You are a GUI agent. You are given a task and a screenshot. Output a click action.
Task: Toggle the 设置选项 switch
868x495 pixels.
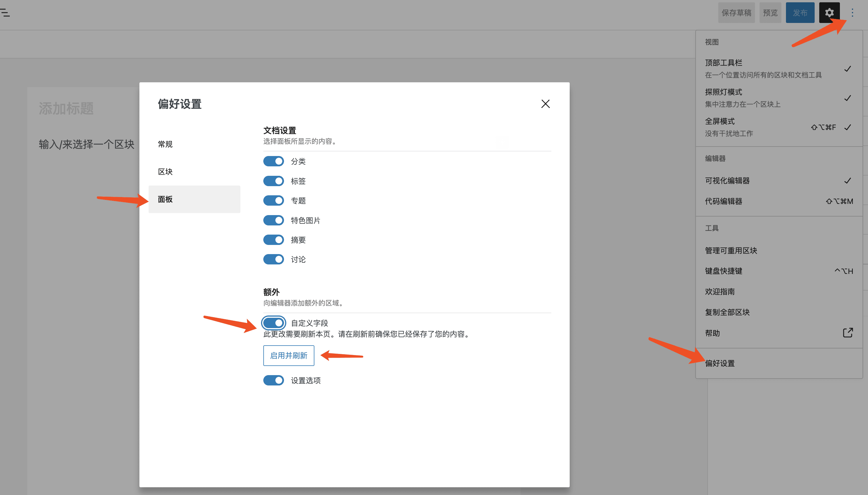click(x=273, y=380)
